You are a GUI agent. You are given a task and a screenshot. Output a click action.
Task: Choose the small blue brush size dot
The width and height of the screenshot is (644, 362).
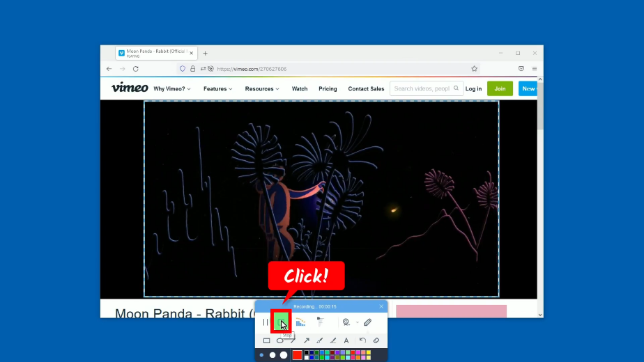coord(261,355)
